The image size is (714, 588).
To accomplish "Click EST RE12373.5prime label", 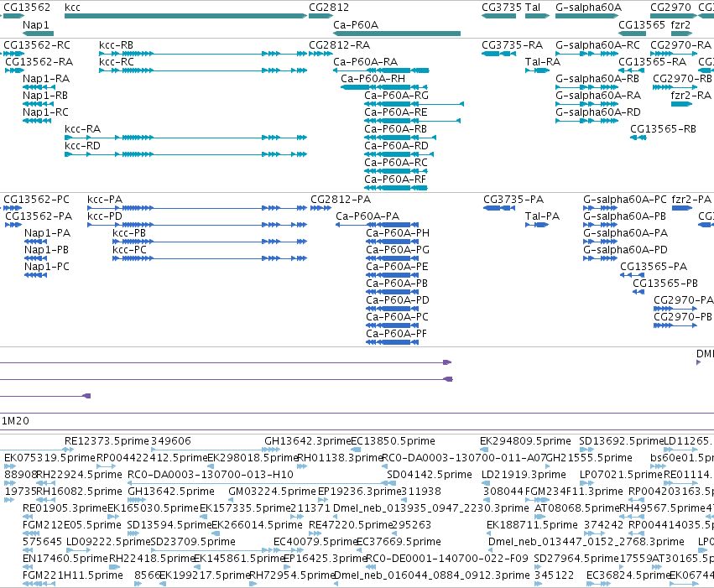I will 107,441.
